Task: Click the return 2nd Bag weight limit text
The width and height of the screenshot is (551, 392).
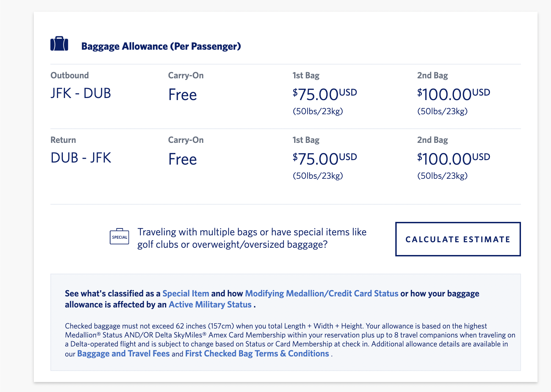Action: point(442,176)
